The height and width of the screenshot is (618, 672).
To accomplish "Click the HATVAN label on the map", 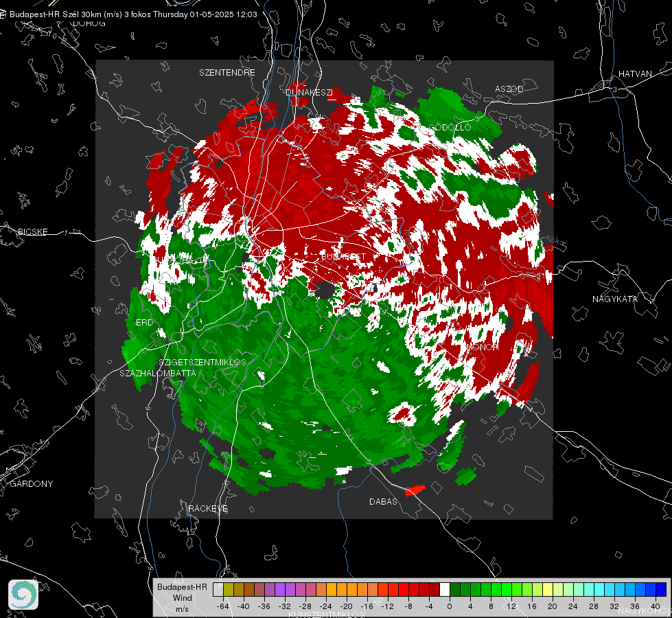I will [x=635, y=73].
